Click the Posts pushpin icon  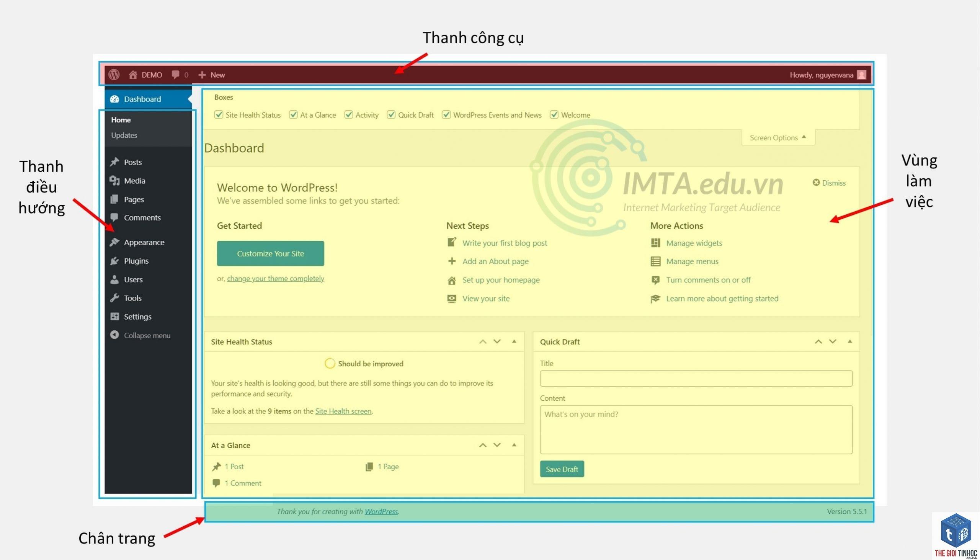[114, 162]
